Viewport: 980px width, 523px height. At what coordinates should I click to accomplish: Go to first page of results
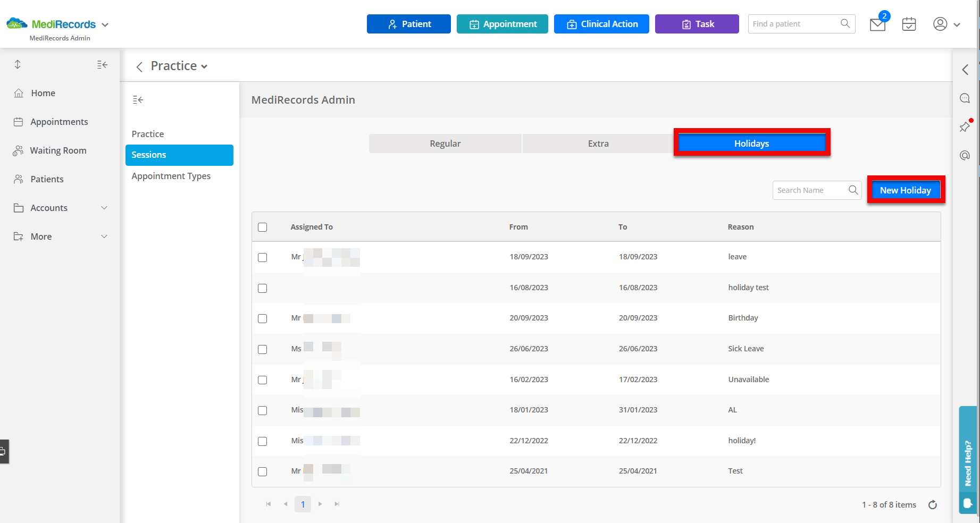[x=269, y=504]
